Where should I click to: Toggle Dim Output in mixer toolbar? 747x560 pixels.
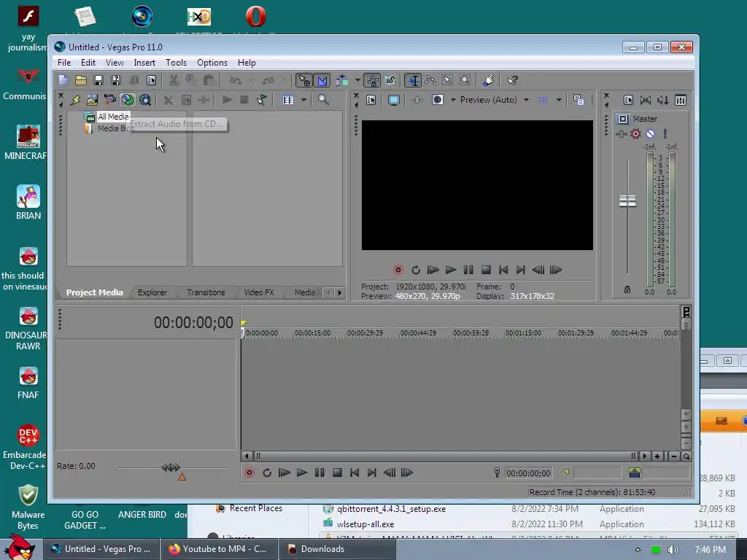click(x=662, y=100)
